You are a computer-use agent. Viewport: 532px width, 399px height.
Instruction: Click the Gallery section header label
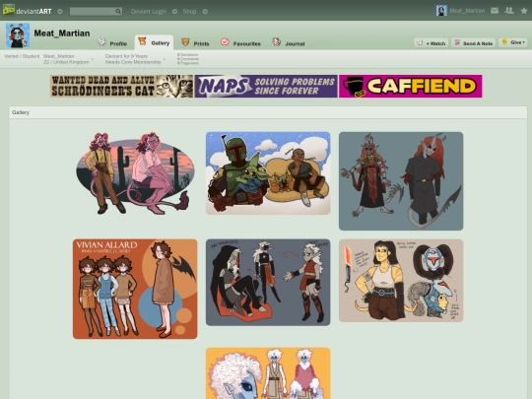coord(21,112)
